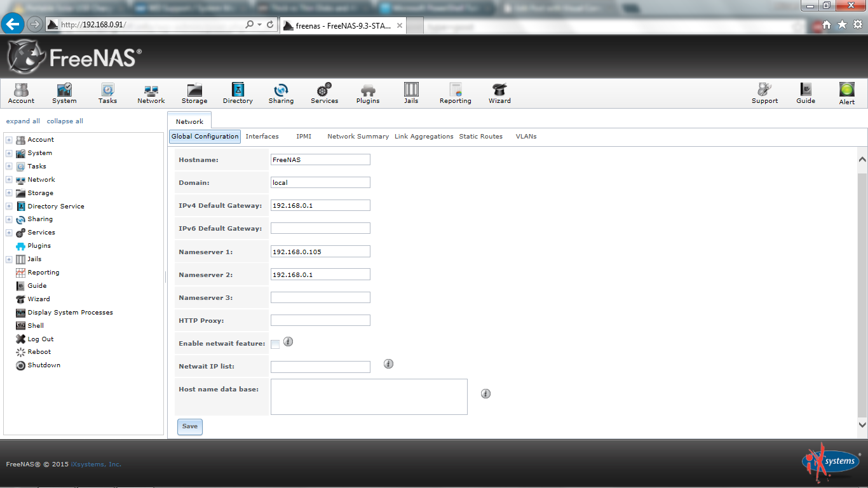Click the Reporting toolbar icon

[455, 93]
